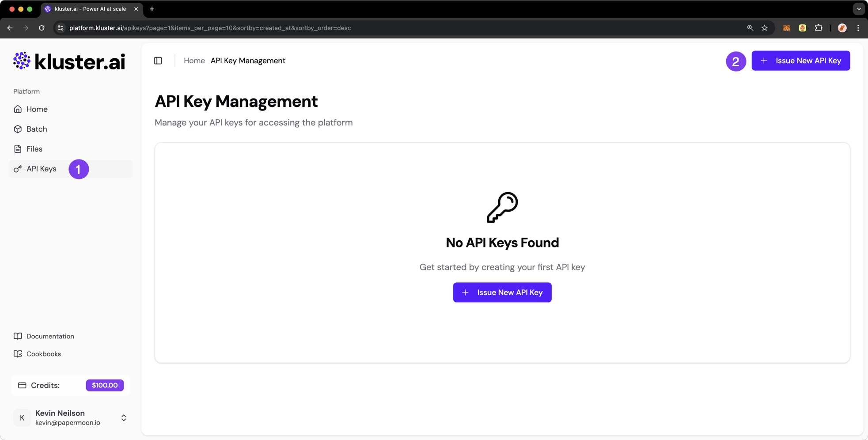Click the API Key Management breadcrumb text
Screen dimensions: 868x440
(x=248, y=61)
